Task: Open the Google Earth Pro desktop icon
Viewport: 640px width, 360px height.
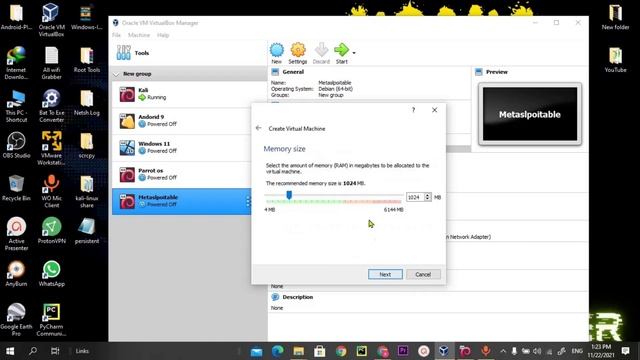Action: tap(16, 320)
